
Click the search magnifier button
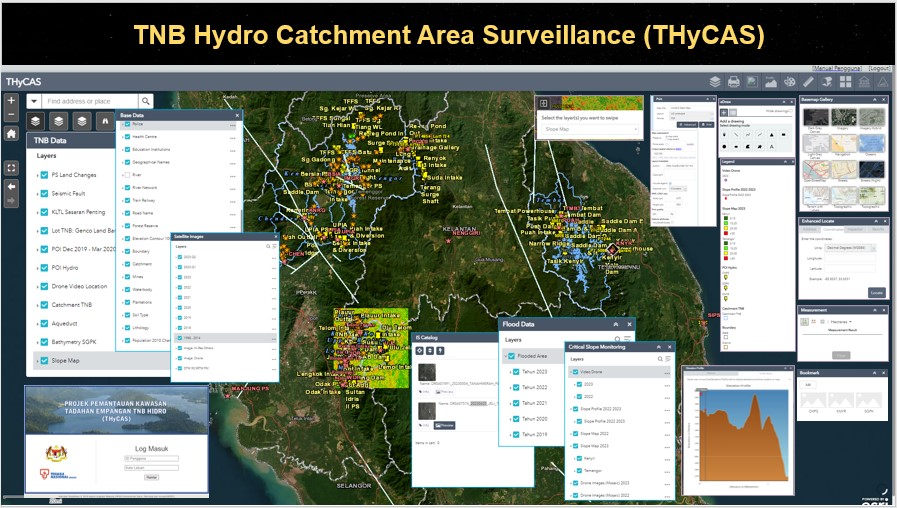tap(146, 101)
